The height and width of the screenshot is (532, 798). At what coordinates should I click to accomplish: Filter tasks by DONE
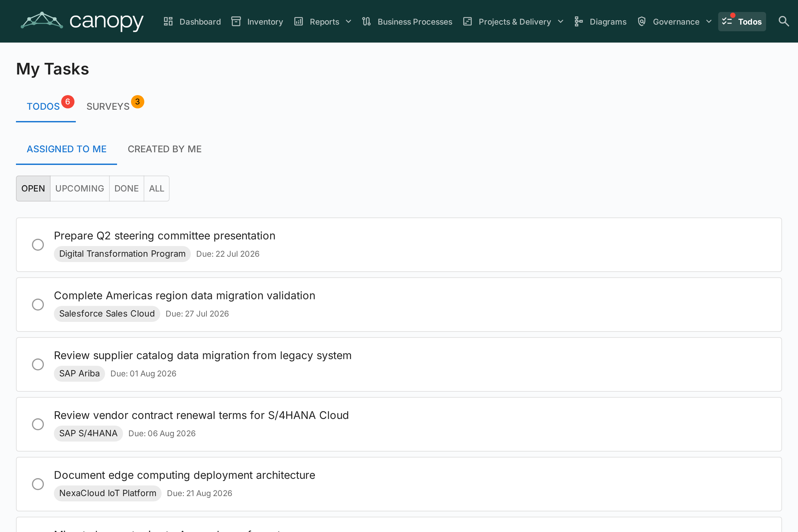point(127,188)
